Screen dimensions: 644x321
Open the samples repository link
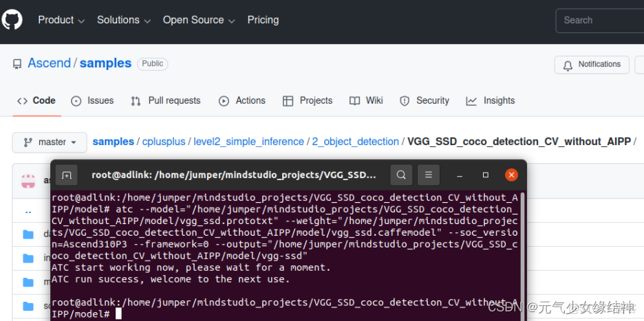click(105, 63)
